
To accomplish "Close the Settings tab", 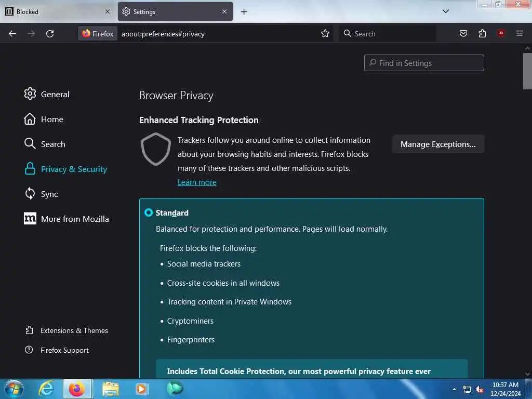I will tap(224, 11).
